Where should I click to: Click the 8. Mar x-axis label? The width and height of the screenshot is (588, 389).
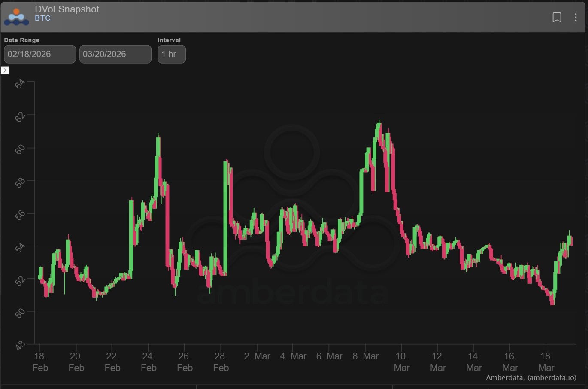click(x=366, y=356)
